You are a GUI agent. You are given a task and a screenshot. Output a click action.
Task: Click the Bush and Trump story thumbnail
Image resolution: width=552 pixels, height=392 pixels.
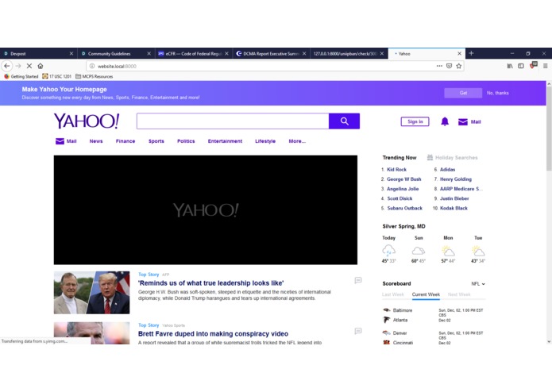click(x=91, y=292)
